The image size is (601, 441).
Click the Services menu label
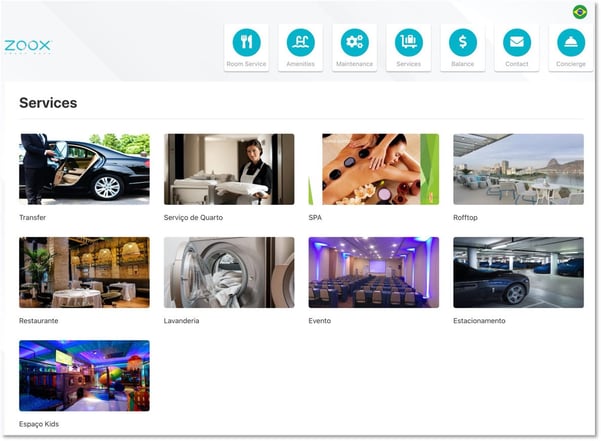tap(409, 64)
